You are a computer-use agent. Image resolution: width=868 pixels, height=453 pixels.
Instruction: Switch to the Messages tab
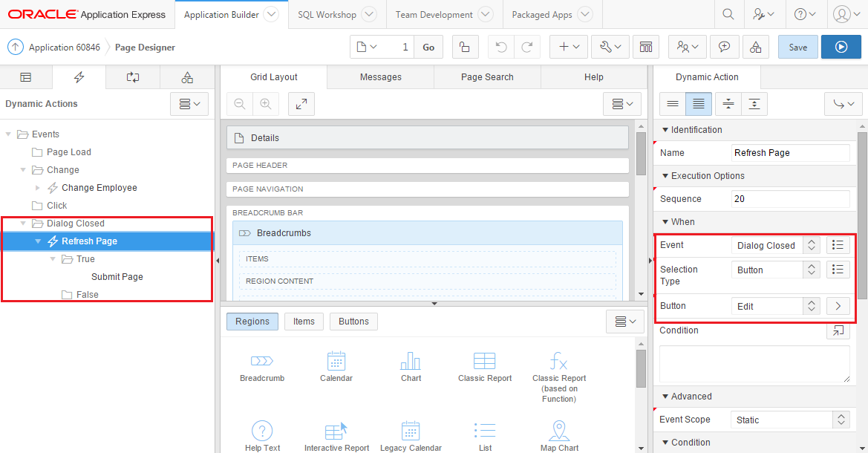tap(380, 76)
